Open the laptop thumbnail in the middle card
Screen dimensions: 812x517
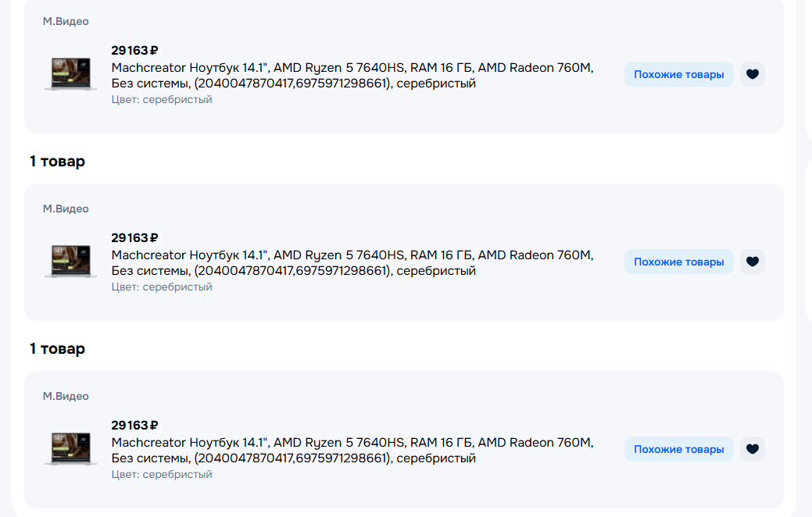pyautogui.click(x=71, y=261)
